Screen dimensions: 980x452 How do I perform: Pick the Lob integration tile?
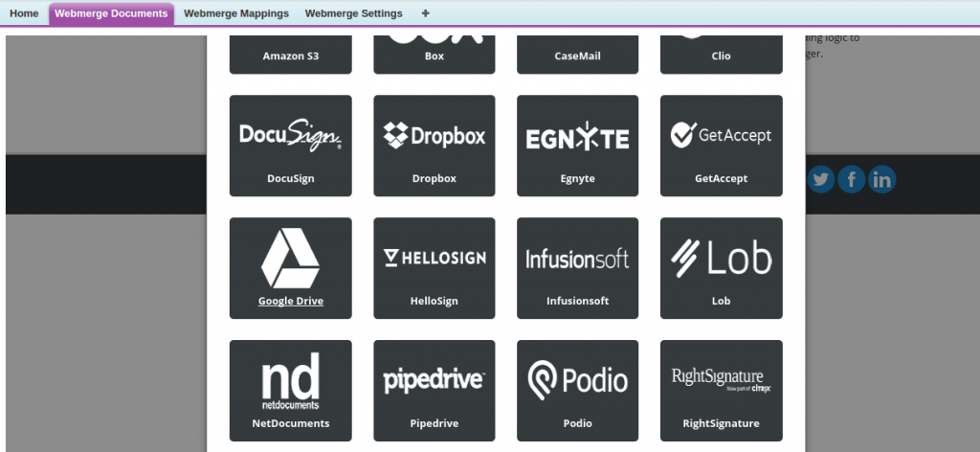click(721, 268)
